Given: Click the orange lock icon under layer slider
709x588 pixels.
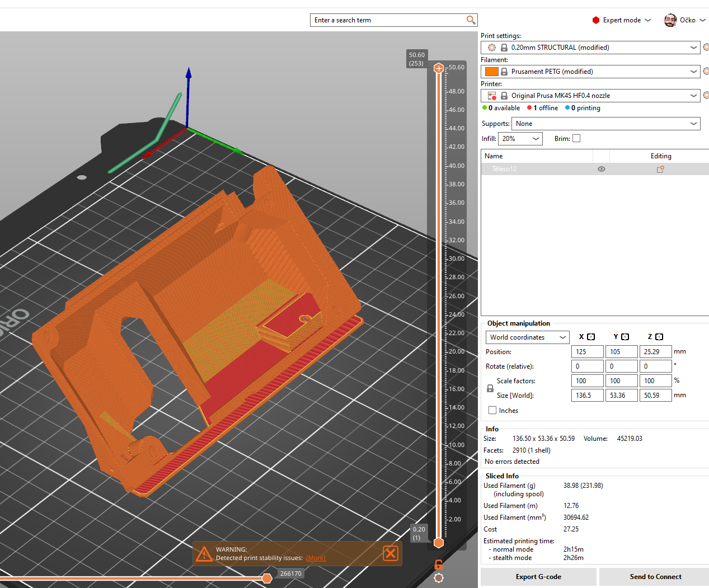Looking at the screenshot, I should click(x=439, y=565).
